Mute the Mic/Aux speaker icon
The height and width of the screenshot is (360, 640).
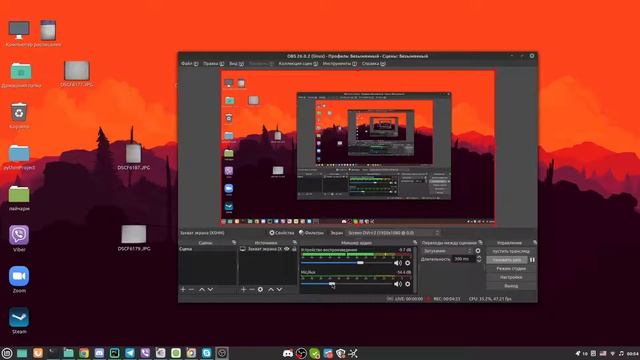(x=398, y=284)
